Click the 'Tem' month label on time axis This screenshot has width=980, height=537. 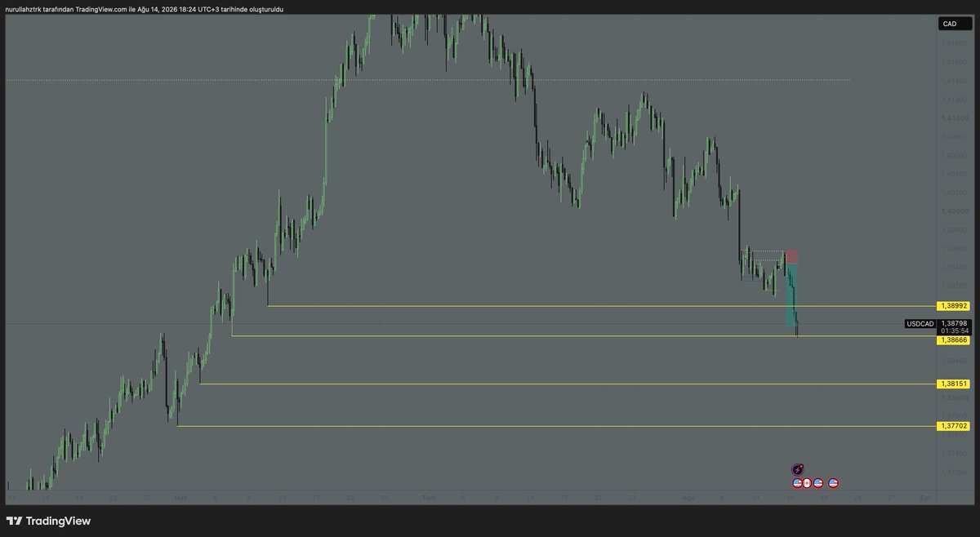tap(429, 497)
